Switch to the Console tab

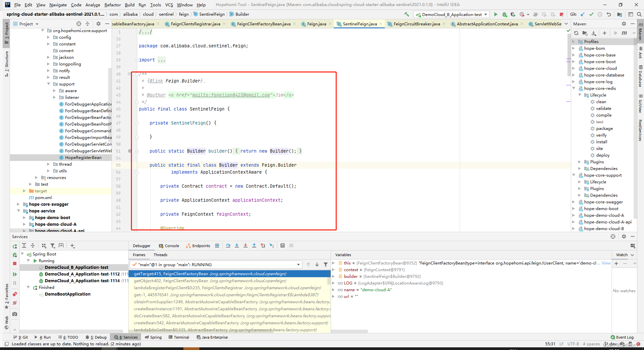(x=169, y=245)
